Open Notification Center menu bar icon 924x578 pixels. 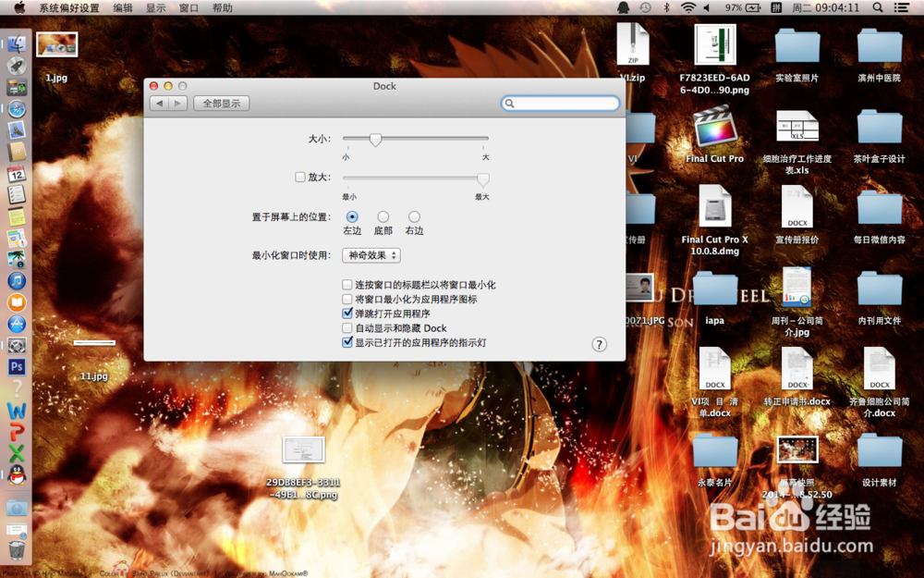point(901,7)
